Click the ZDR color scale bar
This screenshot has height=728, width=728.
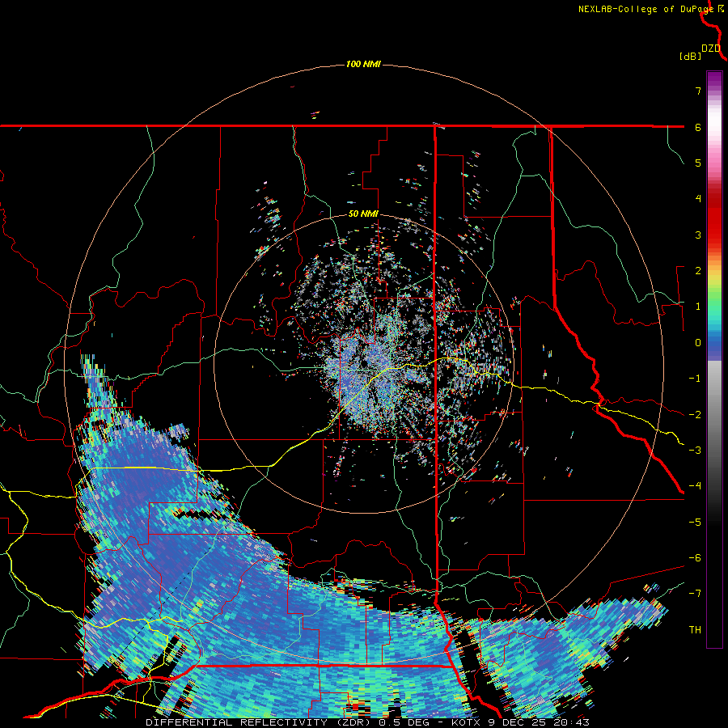point(714,359)
